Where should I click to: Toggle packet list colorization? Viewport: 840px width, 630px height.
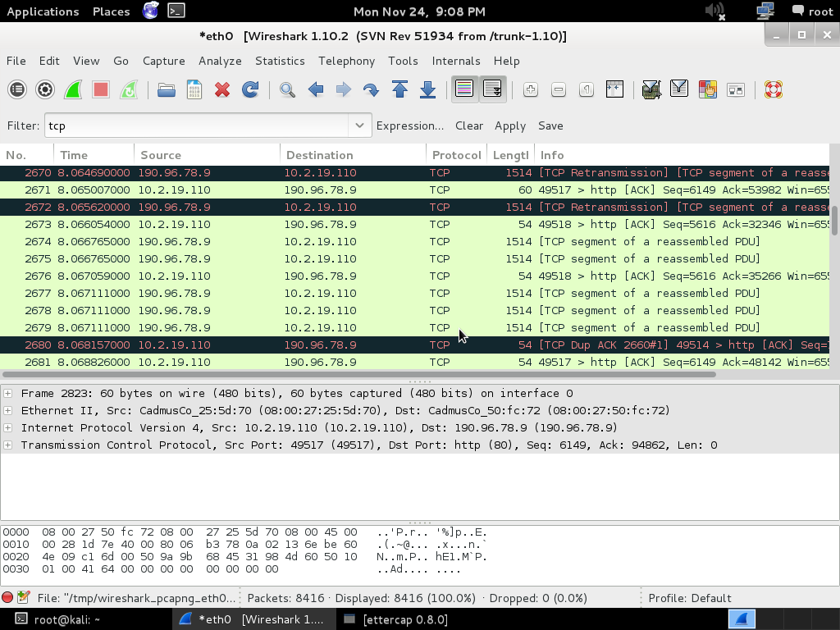coord(464,89)
